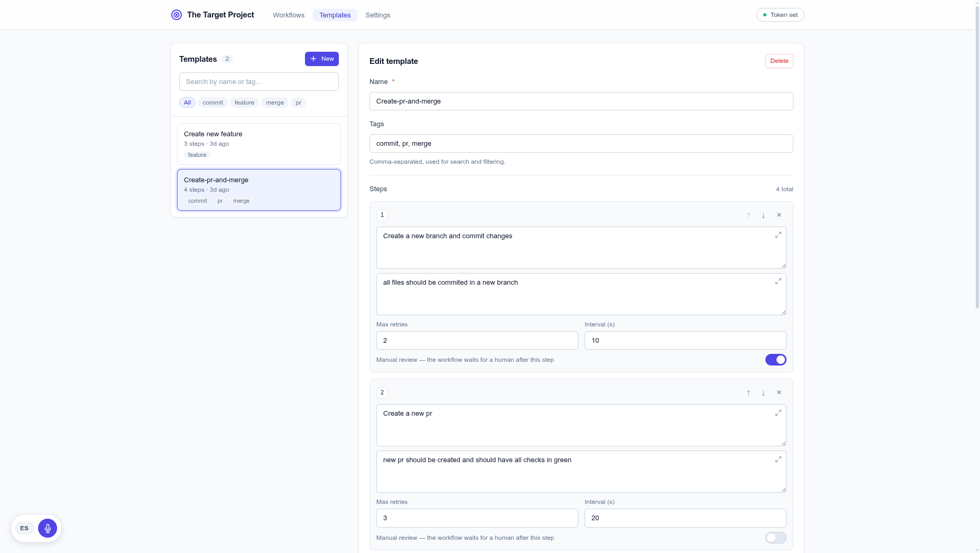Expand 'Create a new pr' text area
Image resolution: width=980 pixels, height=553 pixels.
point(778,413)
